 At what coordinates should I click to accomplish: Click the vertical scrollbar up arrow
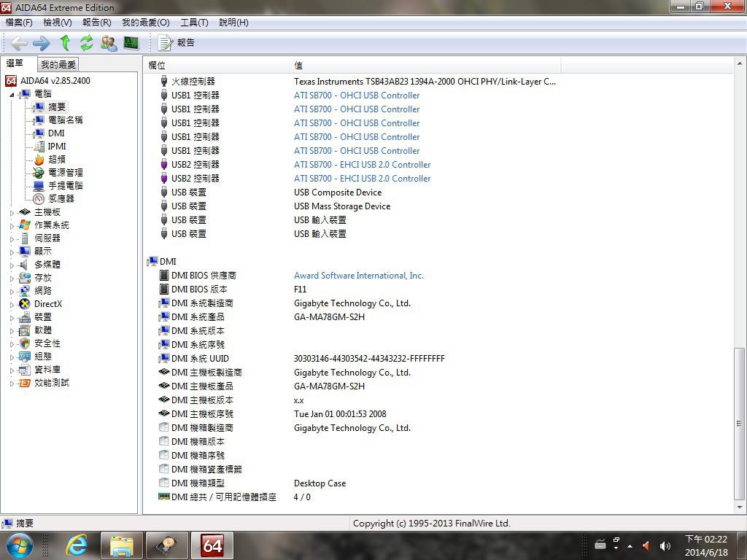[x=740, y=63]
